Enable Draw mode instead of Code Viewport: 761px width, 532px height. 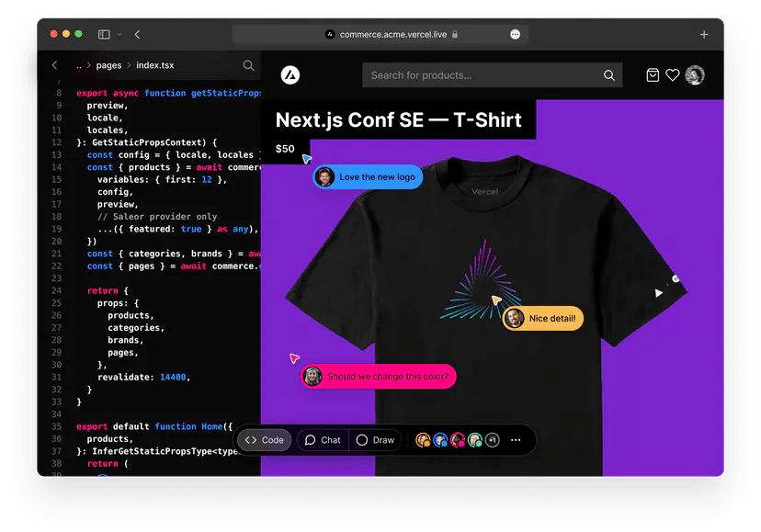pyautogui.click(x=376, y=440)
